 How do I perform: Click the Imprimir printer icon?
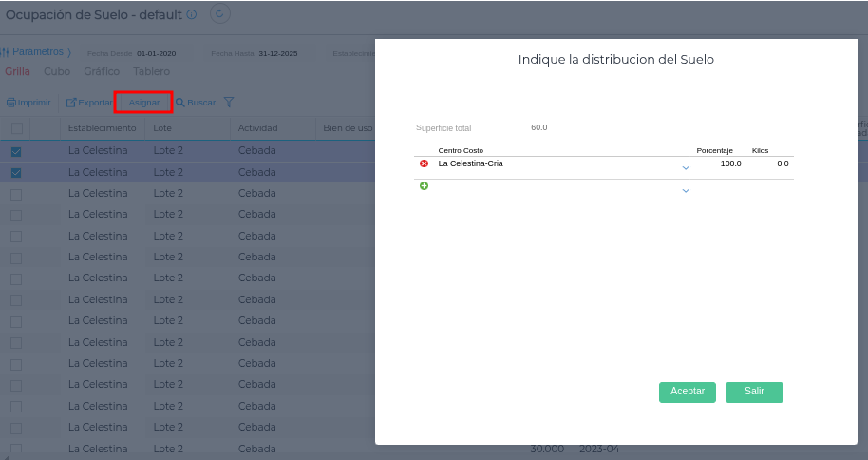(x=11, y=103)
